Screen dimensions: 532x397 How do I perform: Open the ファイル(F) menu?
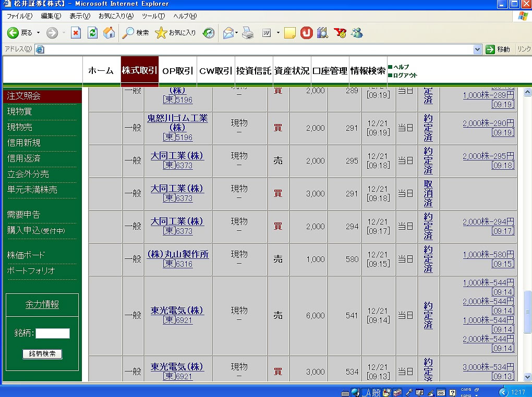tap(20, 16)
